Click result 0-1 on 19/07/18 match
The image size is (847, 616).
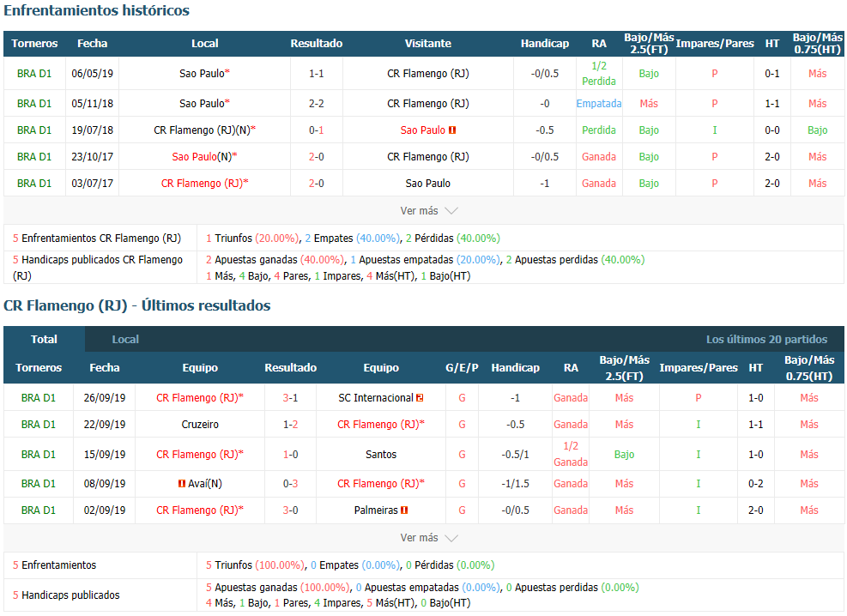[x=317, y=130]
